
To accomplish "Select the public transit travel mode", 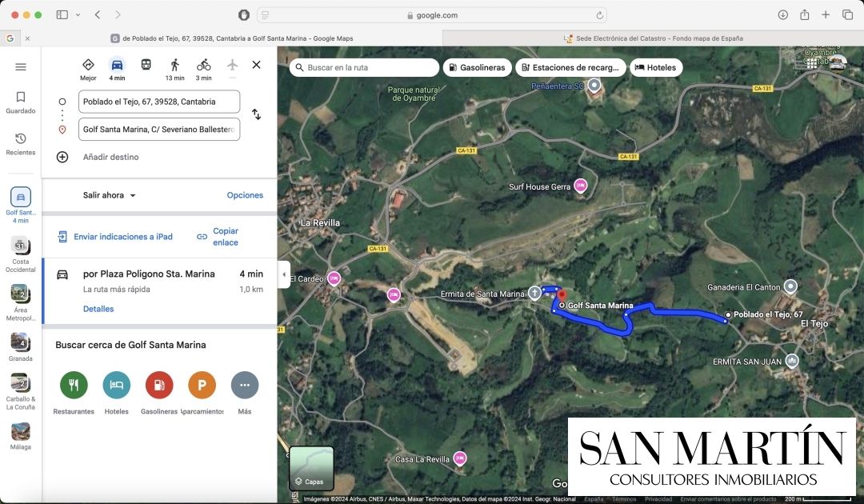I will pyautogui.click(x=146, y=65).
